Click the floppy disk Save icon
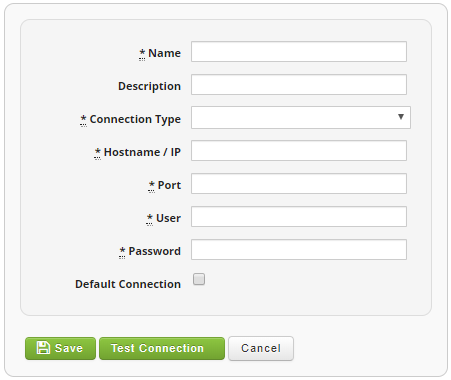 pyautogui.click(x=43, y=348)
